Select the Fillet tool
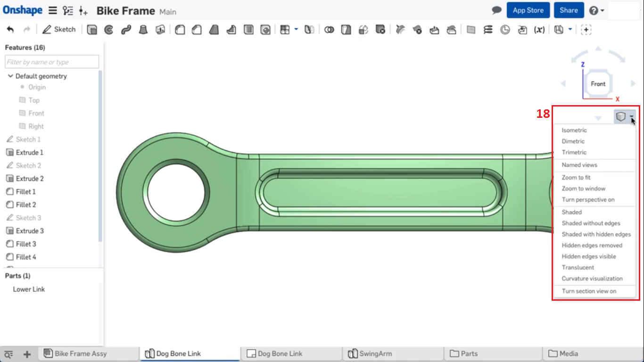Image resolution: width=644 pixels, height=362 pixels. point(180,29)
